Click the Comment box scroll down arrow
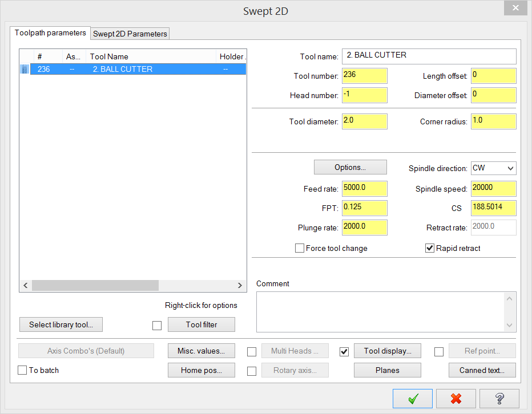The image size is (532, 414). pos(509,325)
